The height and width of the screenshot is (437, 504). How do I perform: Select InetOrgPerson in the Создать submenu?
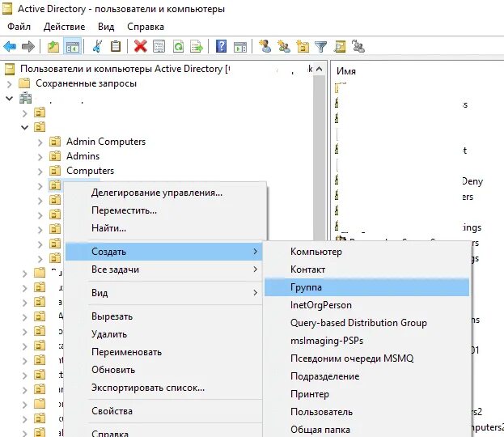tap(366, 305)
